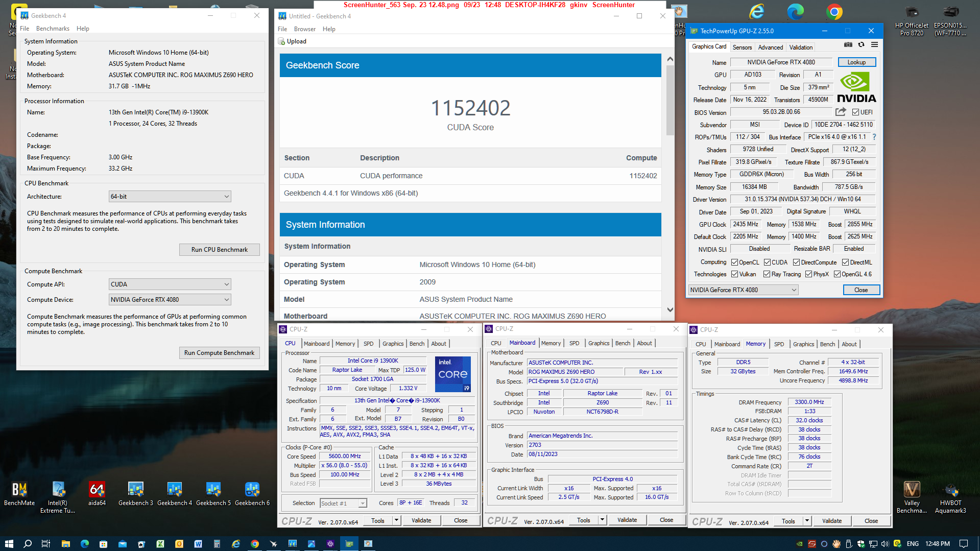Open the GPU-Z hamburger menu
The height and width of the screenshot is (551, 980).
pos(874,45)
